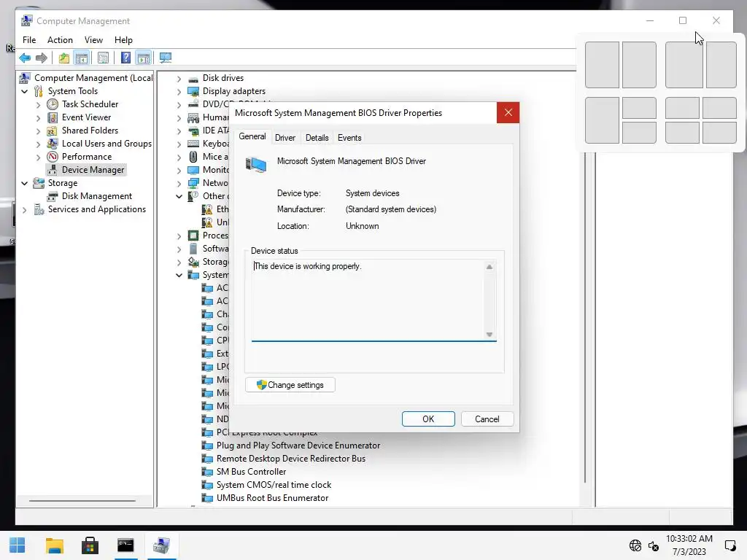This screenshot has height=560, width=747.
Task: Open the notification center icon in the taskbar
Action: click(729, 545)
